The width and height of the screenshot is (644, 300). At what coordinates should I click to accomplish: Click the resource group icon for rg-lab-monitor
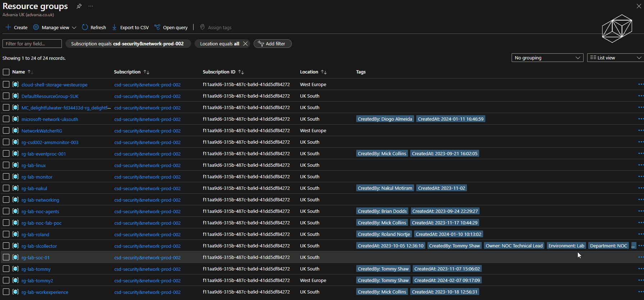pos(15,176)
